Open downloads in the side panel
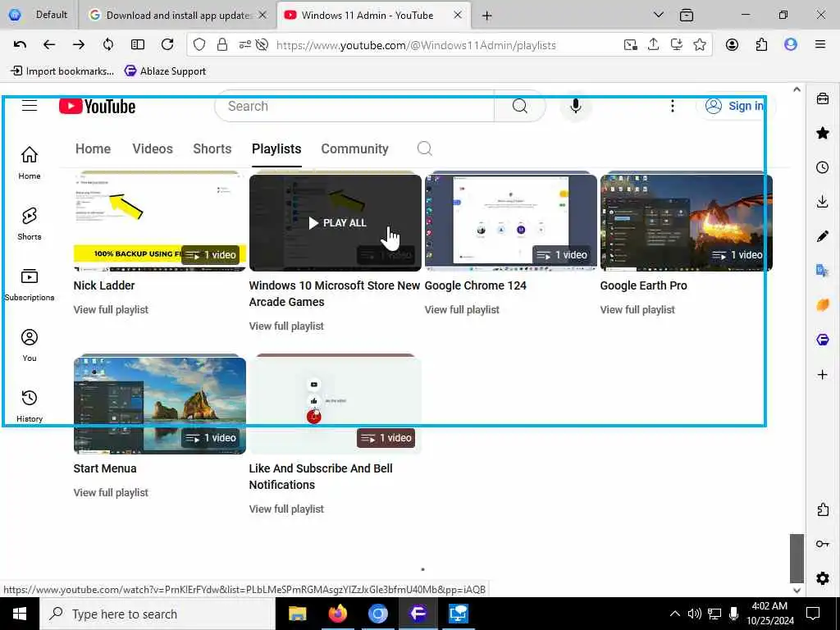 [823, 202]
